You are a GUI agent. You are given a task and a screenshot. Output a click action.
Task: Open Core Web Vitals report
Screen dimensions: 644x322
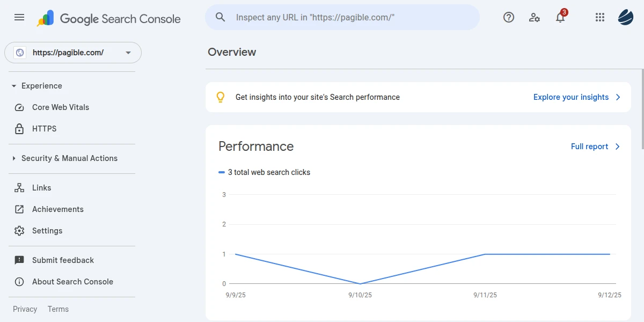[60, 107]
